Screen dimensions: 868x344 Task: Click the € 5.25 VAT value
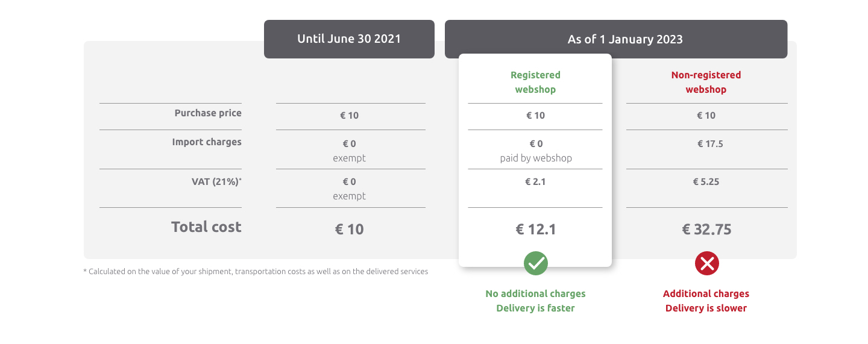706,181
